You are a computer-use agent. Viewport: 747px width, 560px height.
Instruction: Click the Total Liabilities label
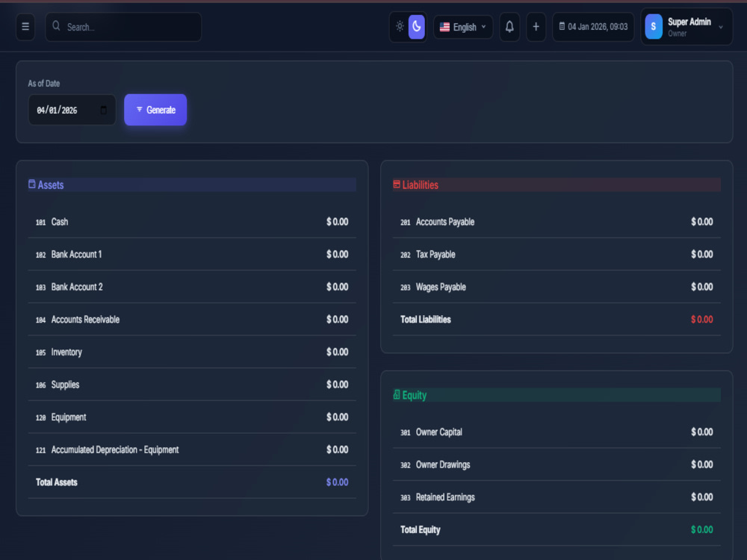[x=426, y=320]
